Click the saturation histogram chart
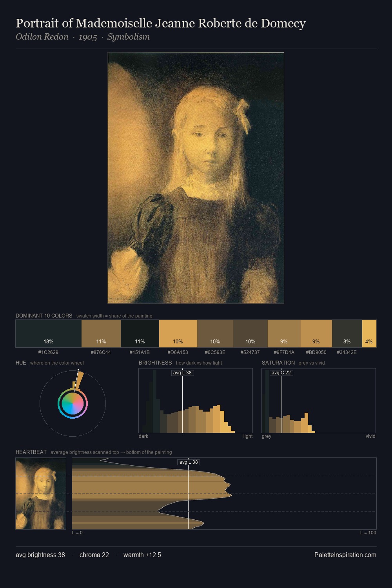The width and height of the screenshot is (392, 588). [319, 401]
